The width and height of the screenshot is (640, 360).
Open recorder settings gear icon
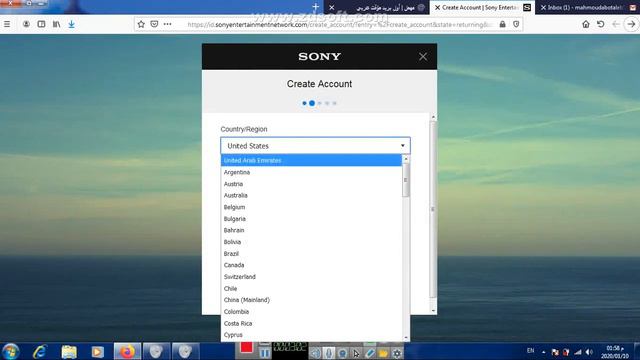397,353
